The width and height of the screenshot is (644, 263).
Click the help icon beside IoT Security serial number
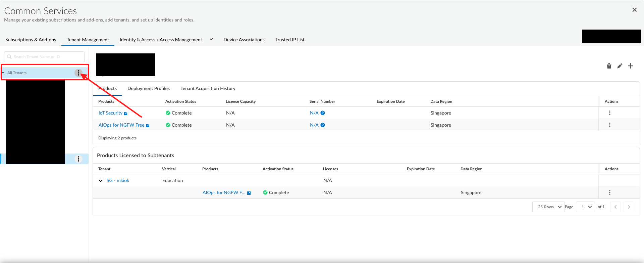(323, 113)
